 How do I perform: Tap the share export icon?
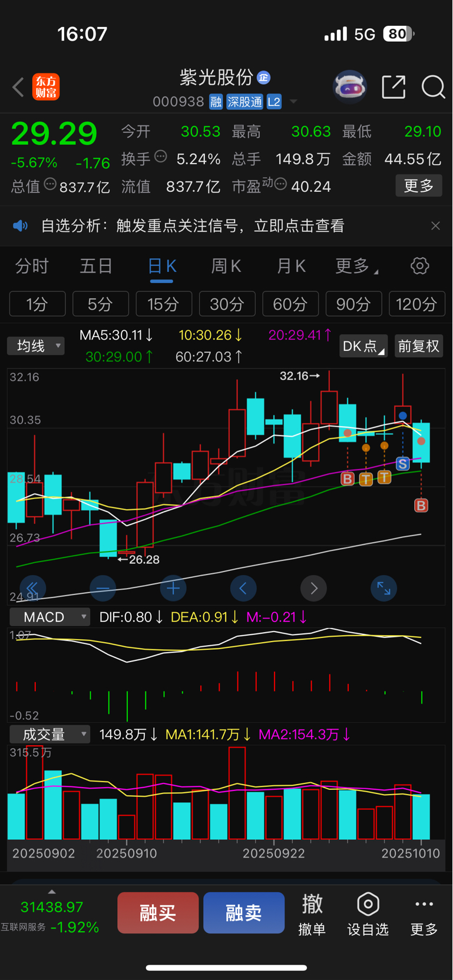394,87
